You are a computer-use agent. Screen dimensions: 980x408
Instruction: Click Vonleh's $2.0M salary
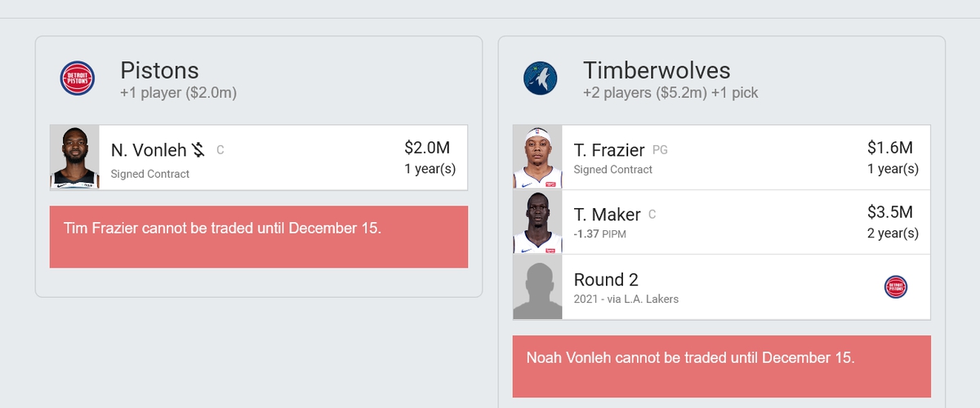pos(427,148)
